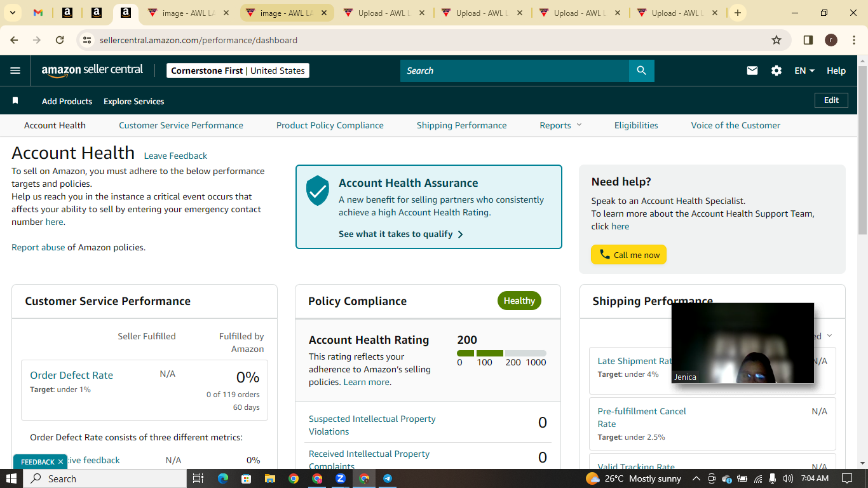868x488 pixels.
Task: Click the Report abuse link
Action: click(38, 247)
